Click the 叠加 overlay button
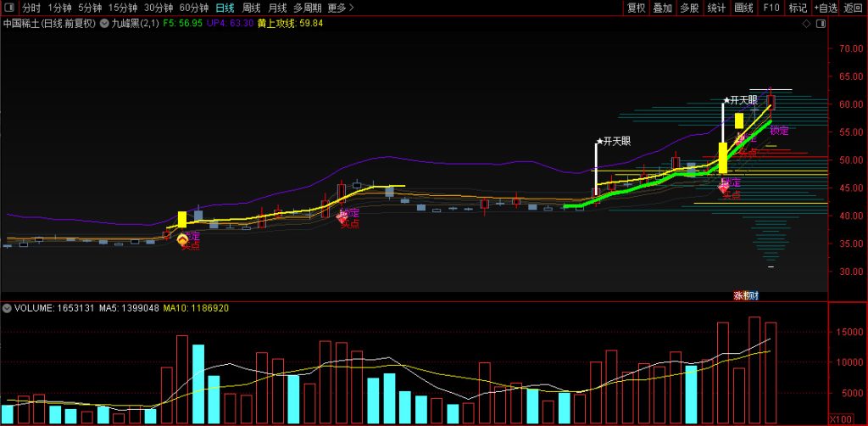The height and width of the screenshot is (426, 868). pos(663,8)
